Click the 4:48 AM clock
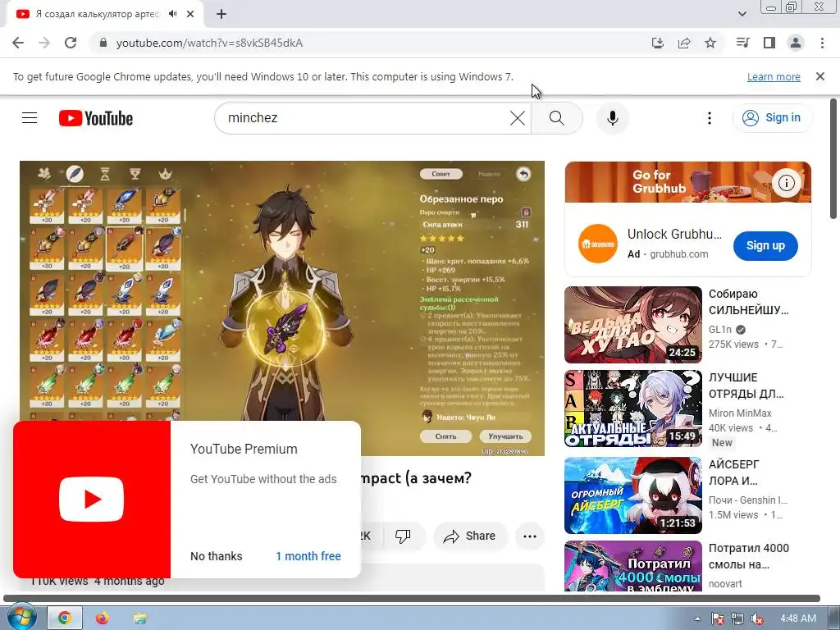This screenshot has width=840, height=630. [798, 619]
